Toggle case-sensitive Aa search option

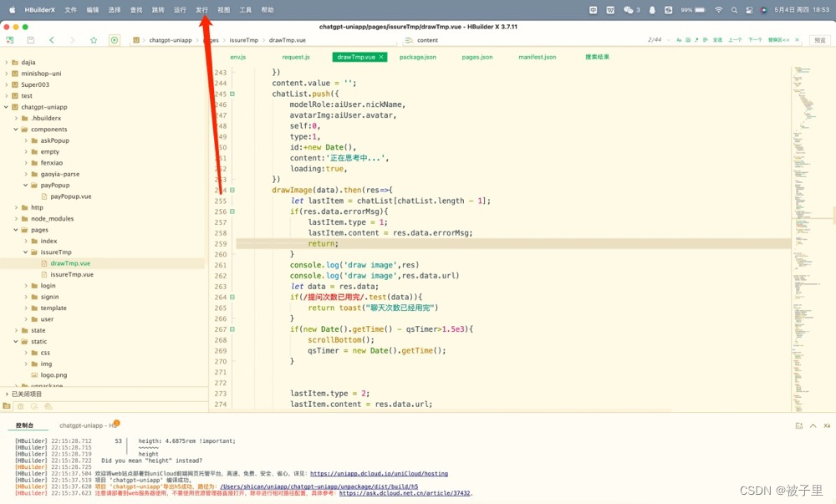(x=679, y=40)
